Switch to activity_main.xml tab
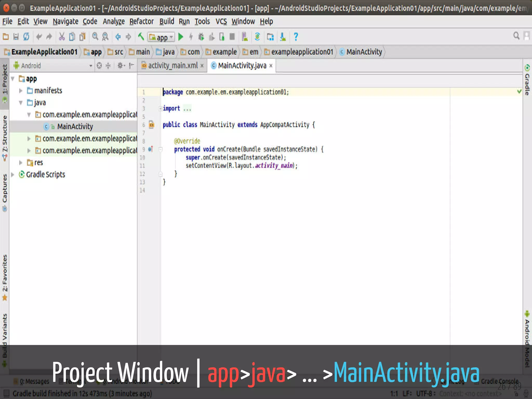 pyautogui.click(x=173, y=65)
